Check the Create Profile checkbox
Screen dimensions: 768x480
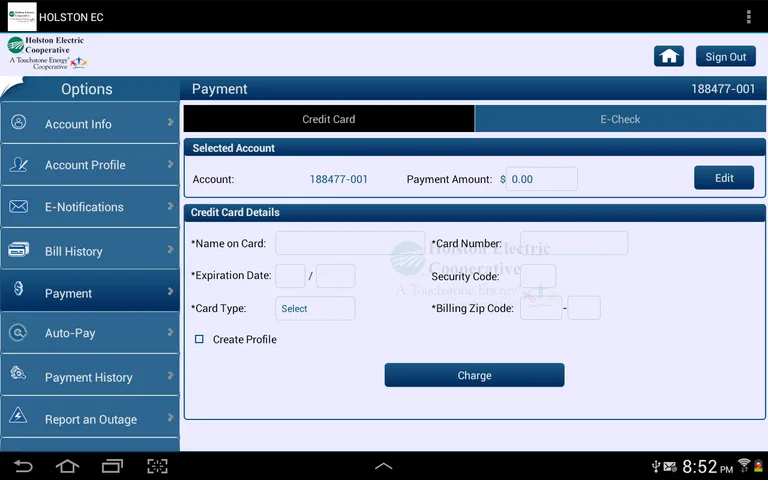coord(199,339)
